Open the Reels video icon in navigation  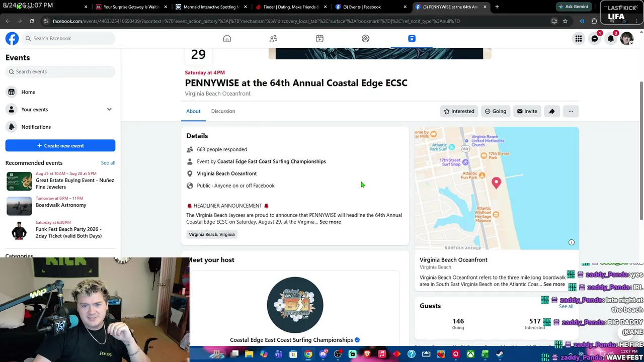pos(319,39)
